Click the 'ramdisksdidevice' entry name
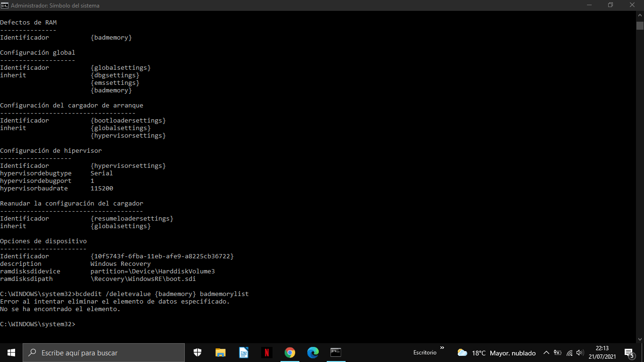Viewport: 644px width, 362px height. coord(30,271)
